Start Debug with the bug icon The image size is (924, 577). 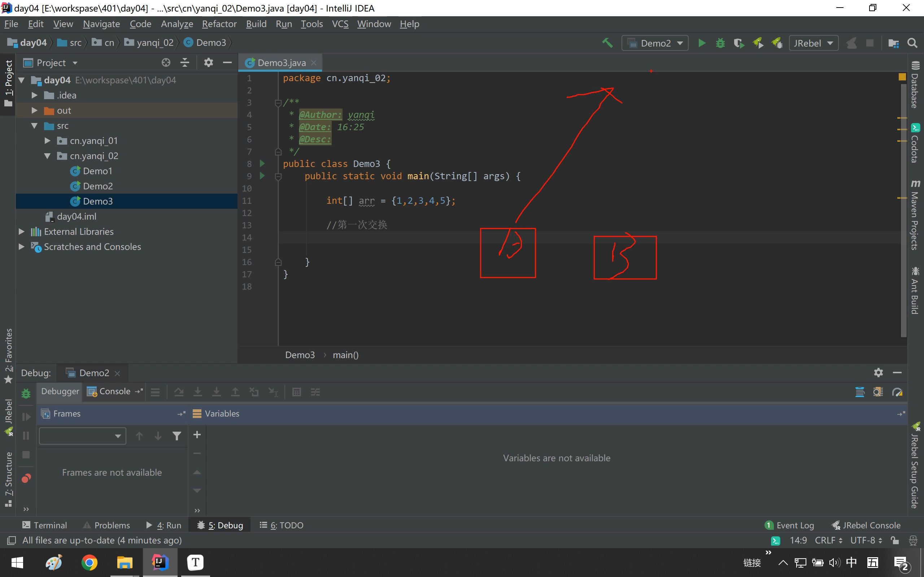[720, 43]
